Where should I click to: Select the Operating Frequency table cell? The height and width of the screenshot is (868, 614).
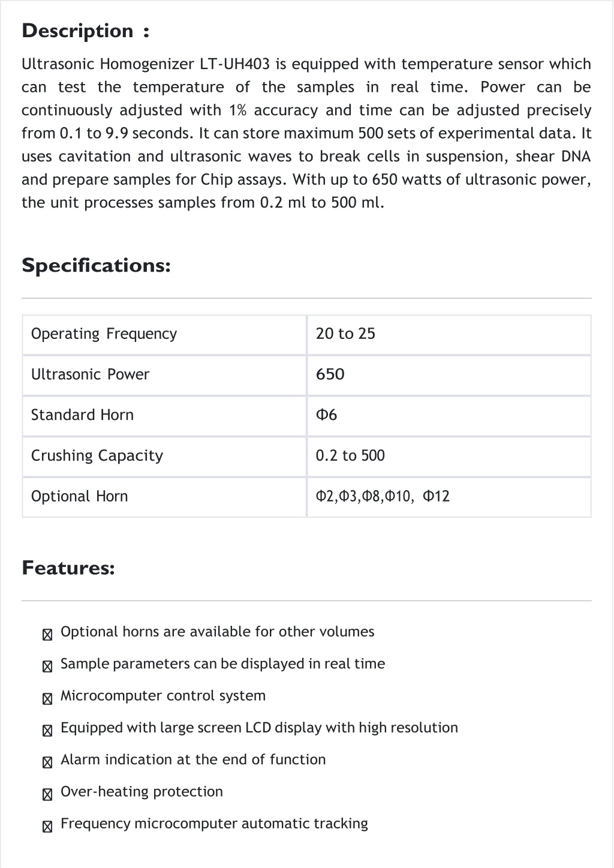[x=164, y=335]
